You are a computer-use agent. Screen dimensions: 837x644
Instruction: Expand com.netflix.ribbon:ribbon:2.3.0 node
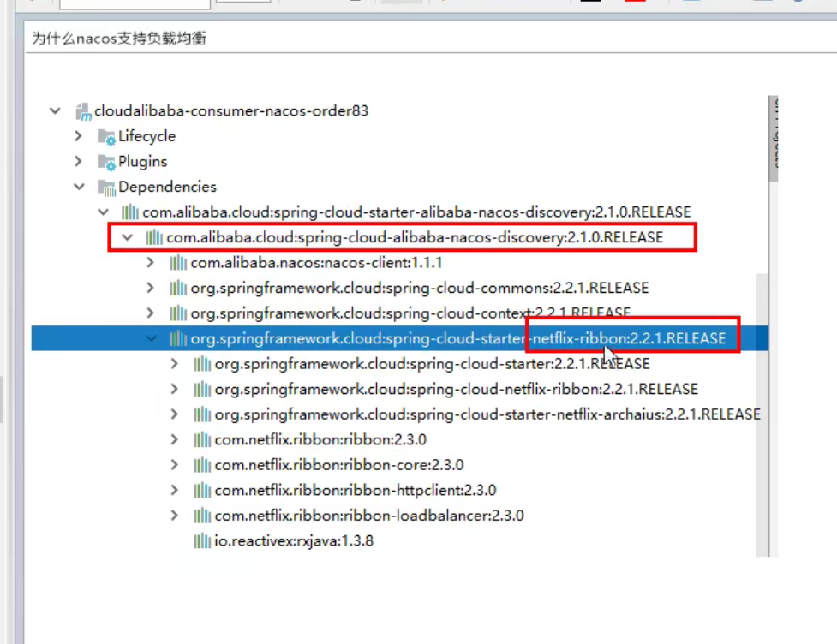click(x=175, y=439)
